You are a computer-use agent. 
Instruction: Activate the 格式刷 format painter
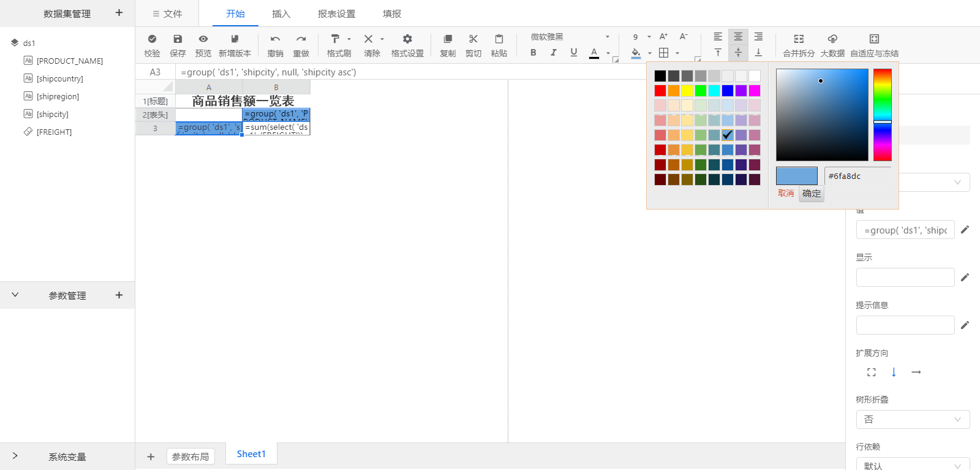(335, 39)
